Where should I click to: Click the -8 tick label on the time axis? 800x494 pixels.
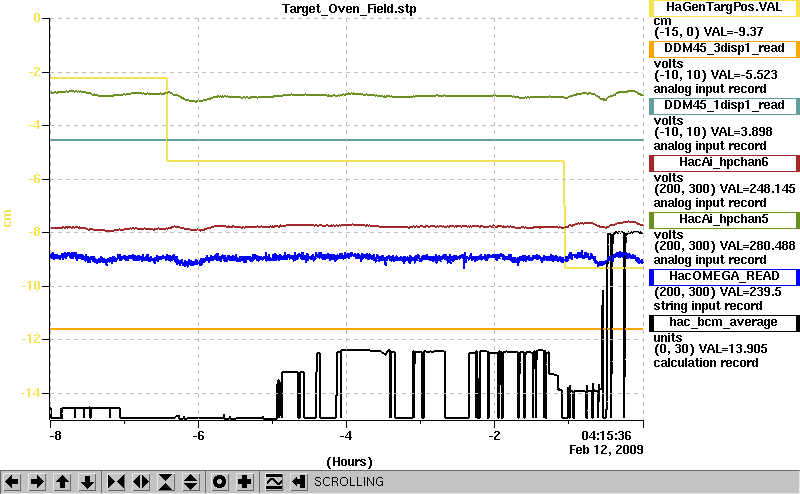(x=55, y=436)
